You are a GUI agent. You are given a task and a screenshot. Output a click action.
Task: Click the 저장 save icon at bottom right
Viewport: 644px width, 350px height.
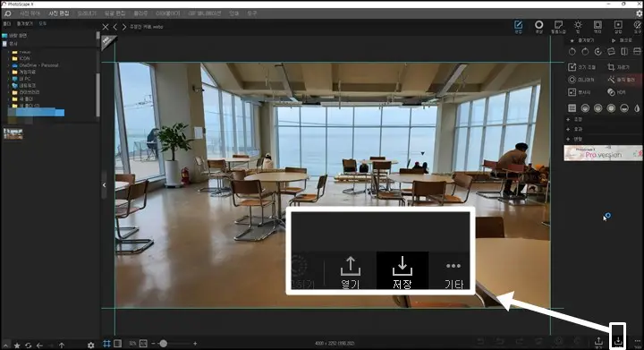618,342
